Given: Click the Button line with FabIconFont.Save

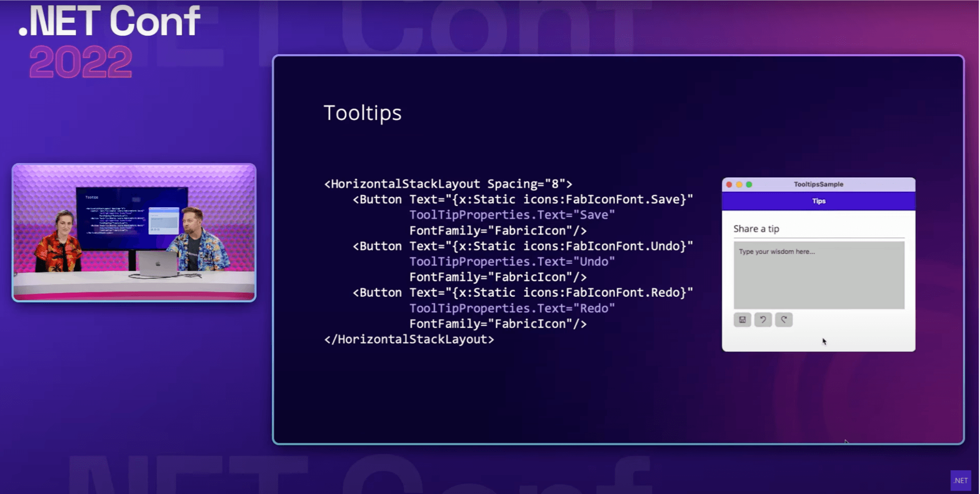Looking at the screenshot, I should 523,200.
